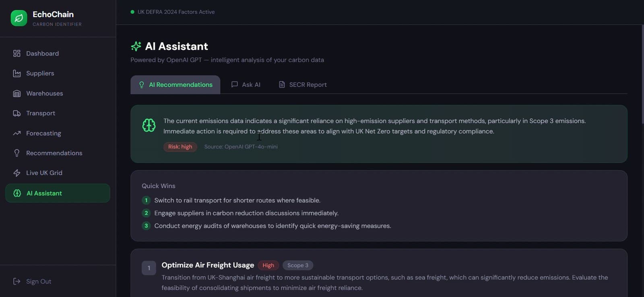Click 'Source: OpenAI GPT-4o-mini' text
644x297 pixels.
point(241,147)
